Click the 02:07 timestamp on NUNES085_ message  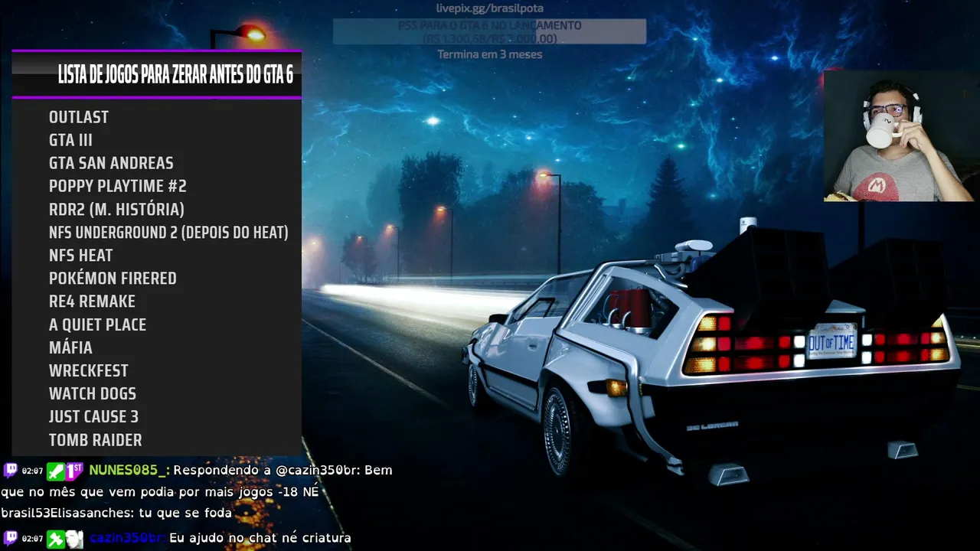coord(32,471)
